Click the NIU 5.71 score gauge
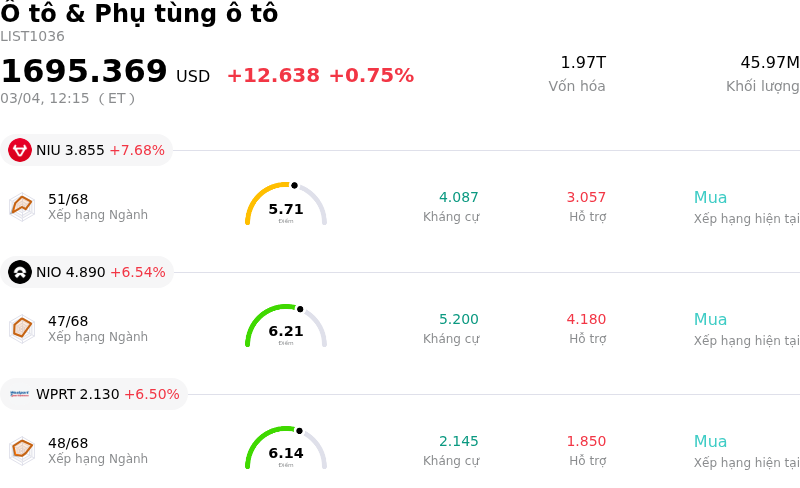Screen dimensions: 800x488 click(286, 205)
